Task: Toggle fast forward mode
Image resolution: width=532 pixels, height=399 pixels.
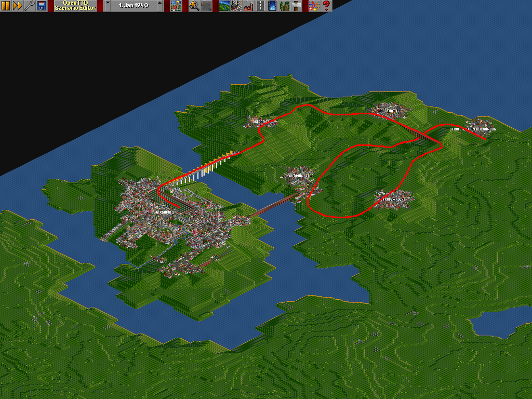Action: 17,6
